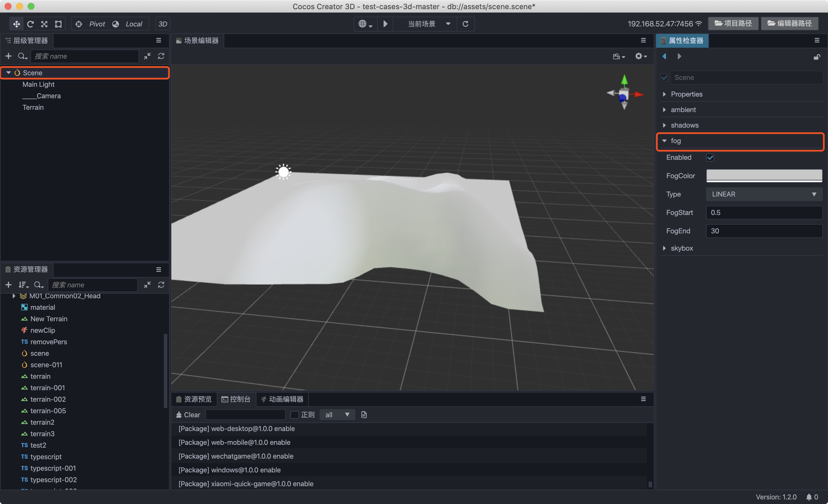Viewport: 828px width, 504px height.
Task: Uncheck the fog Enabled checkbox
Action: click(710, 157)
